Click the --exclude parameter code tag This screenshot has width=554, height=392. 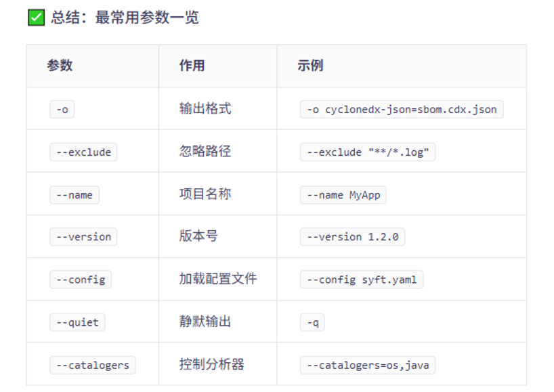[83, 152]
